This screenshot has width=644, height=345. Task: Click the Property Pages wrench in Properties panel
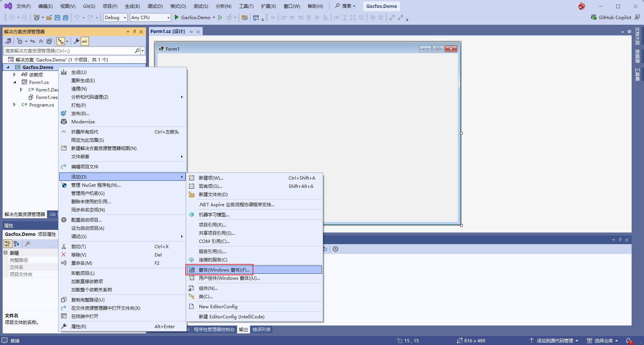click(27, 244)
